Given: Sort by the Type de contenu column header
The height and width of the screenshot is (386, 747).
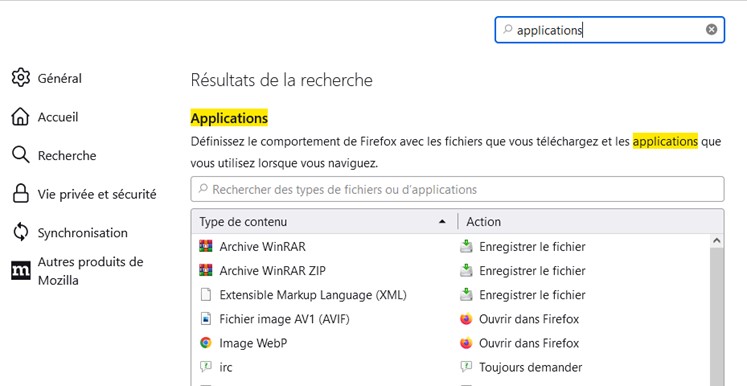Looking at the screenshot, I should pyautogui.click(x=324, y=222).
